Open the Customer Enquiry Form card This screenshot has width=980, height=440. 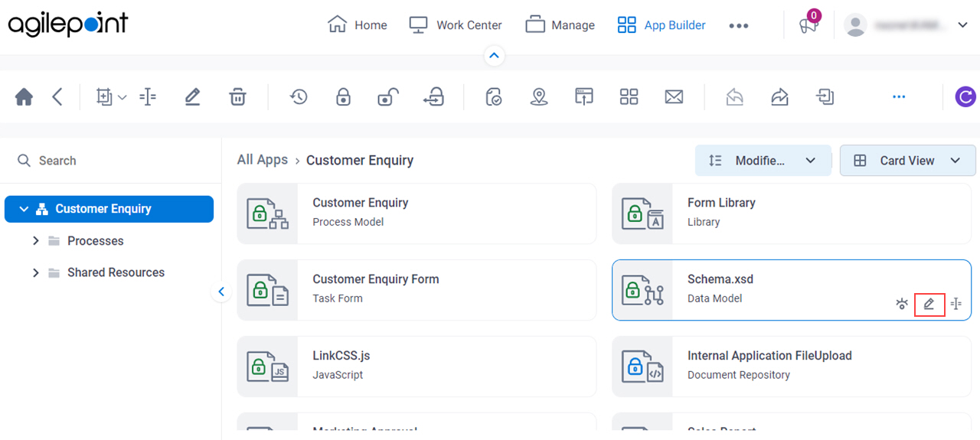click(416, 290)
